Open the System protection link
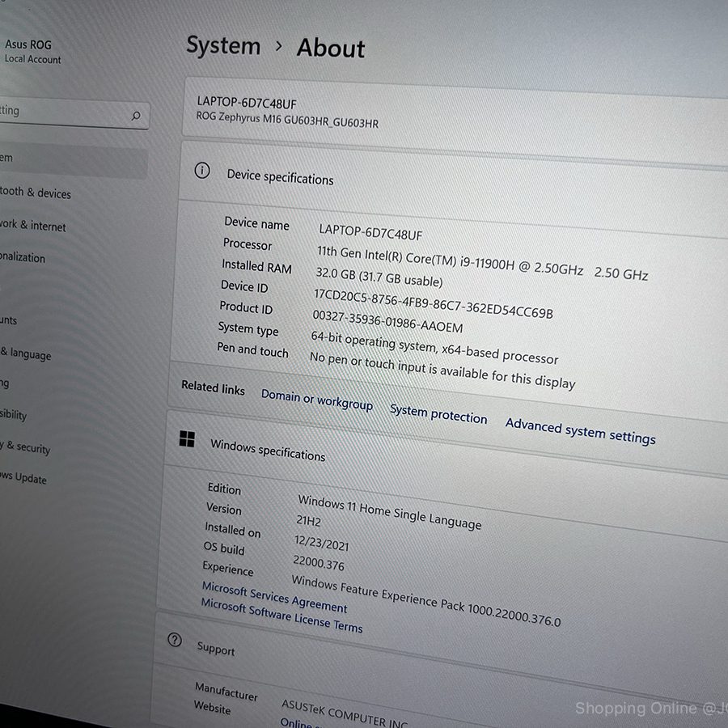 (438, 414)
